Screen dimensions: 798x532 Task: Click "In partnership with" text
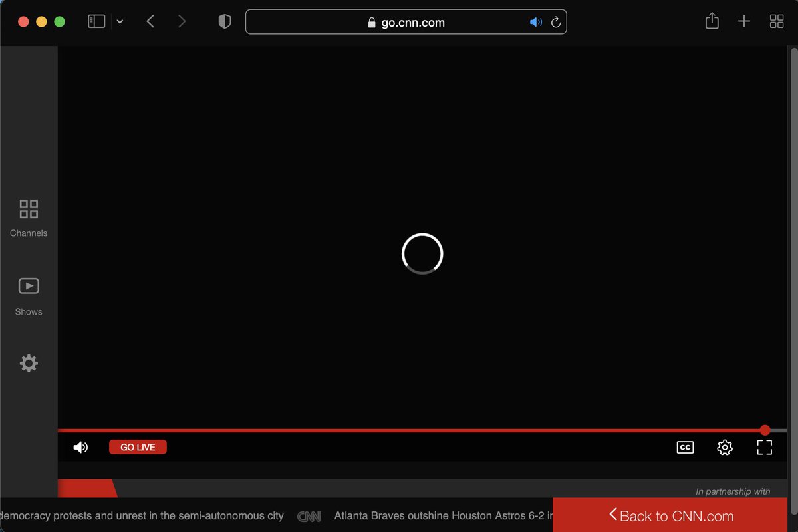733,491
